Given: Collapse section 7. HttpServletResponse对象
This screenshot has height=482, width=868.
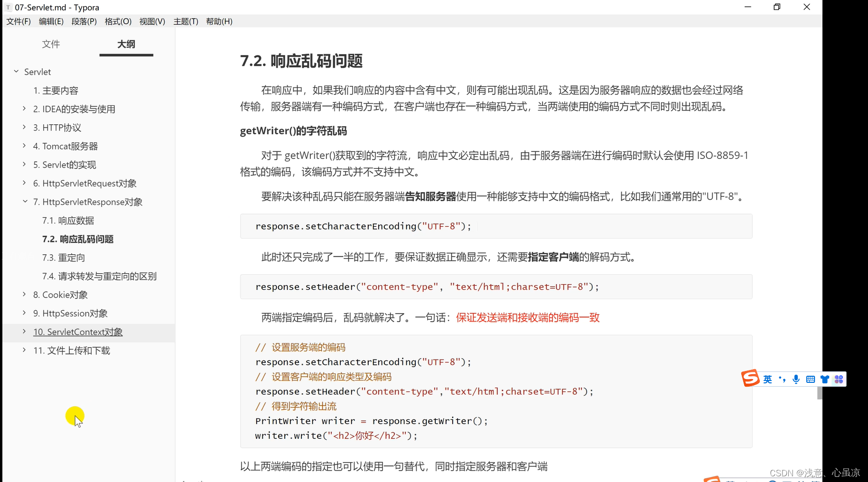Looking at the screenshot, I should click(x=25, y=201).
